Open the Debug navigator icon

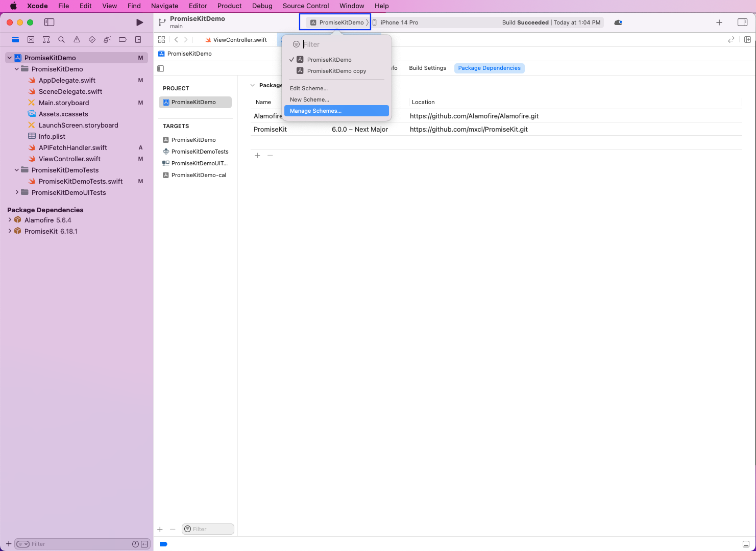[x=107, y=40]
